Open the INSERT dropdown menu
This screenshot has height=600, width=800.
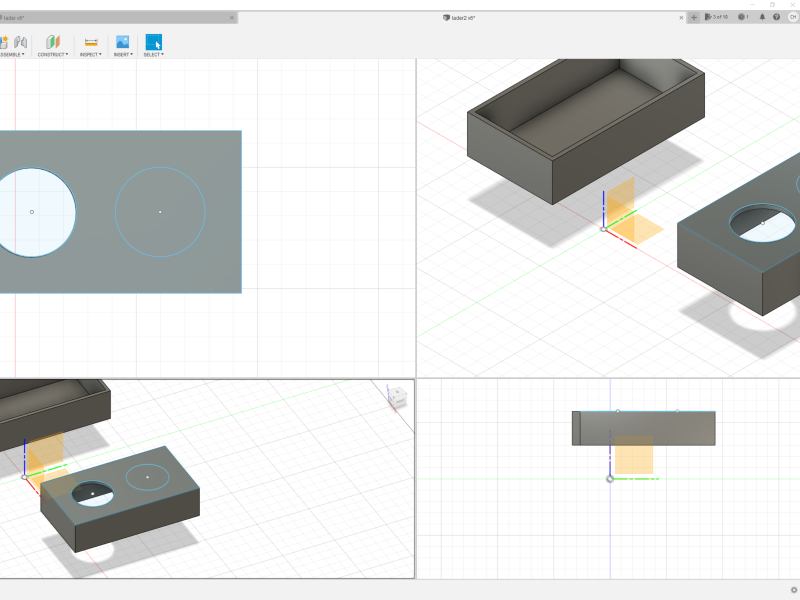click(x=122, y=54)
